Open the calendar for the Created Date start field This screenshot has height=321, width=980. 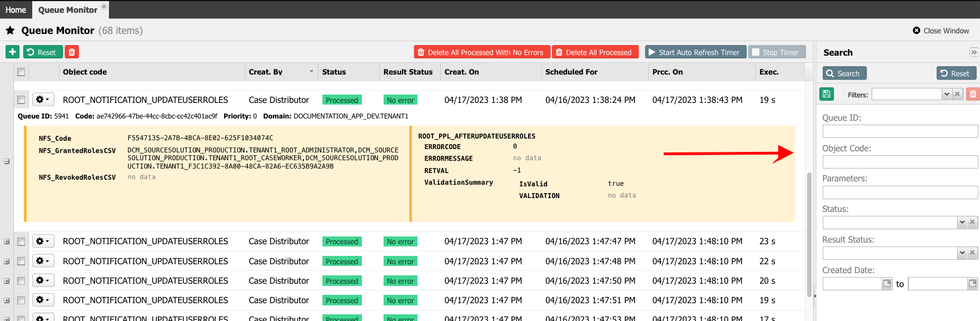[887, 284]
